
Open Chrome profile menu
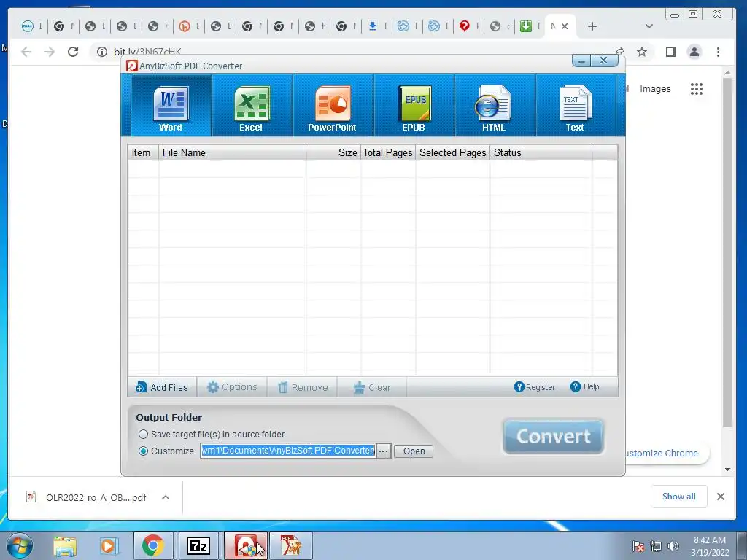(x=694, y=52)
